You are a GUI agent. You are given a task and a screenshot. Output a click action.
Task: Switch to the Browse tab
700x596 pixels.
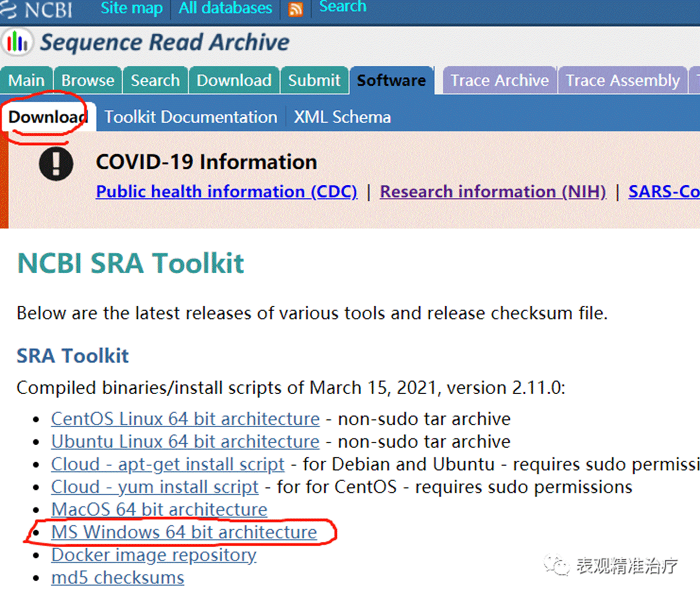88,80
